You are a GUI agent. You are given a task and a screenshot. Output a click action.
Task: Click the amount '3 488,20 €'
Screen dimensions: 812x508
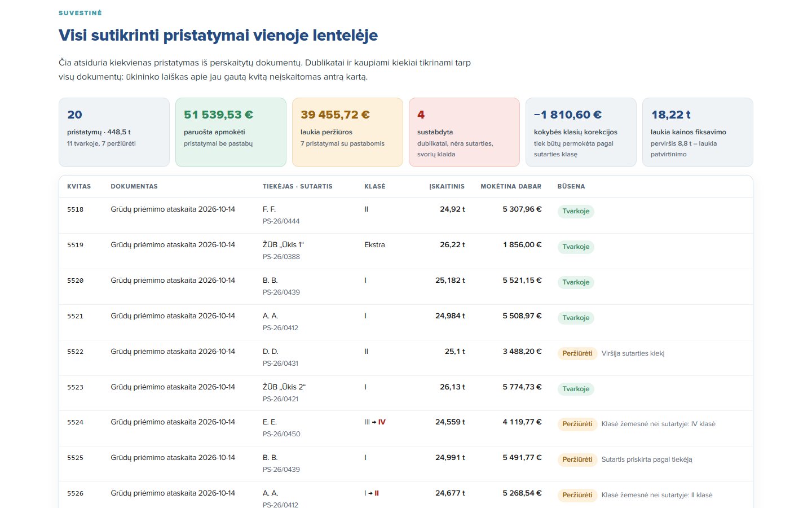pyautogui.click(x=522, y=352)
